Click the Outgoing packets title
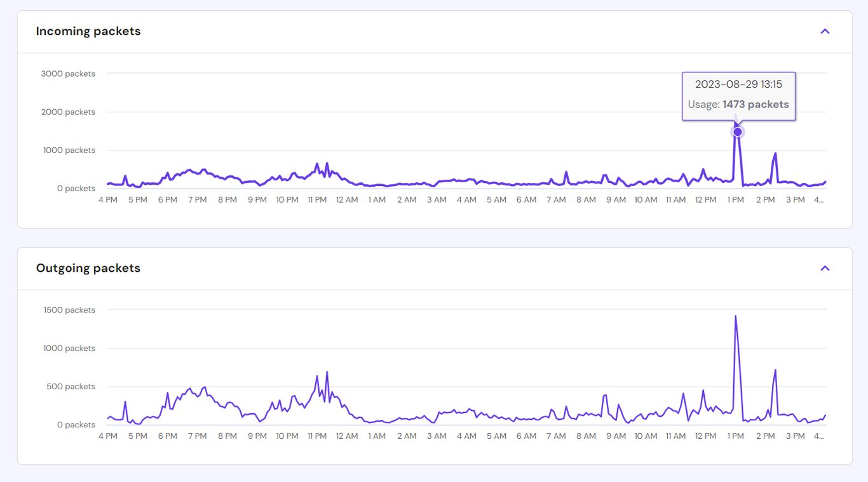The width and height of the screenshot is (868, 482). click(x=88, y=268)
